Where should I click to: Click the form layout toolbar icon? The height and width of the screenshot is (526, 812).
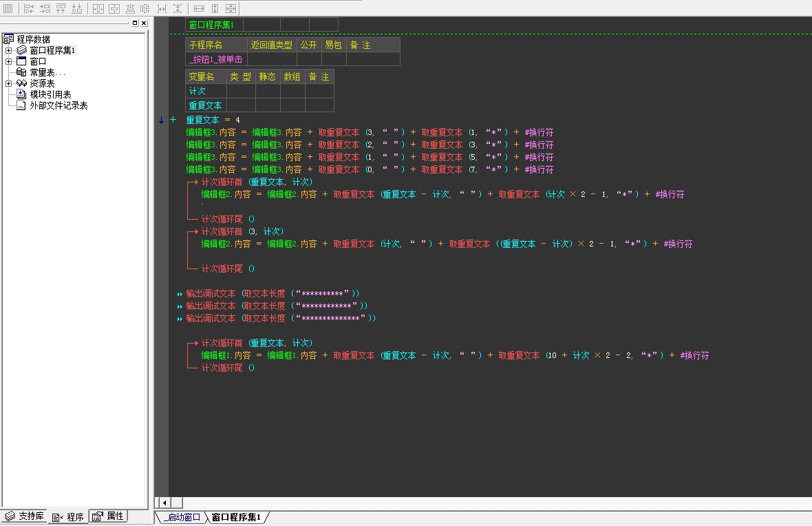pos(8,8)
